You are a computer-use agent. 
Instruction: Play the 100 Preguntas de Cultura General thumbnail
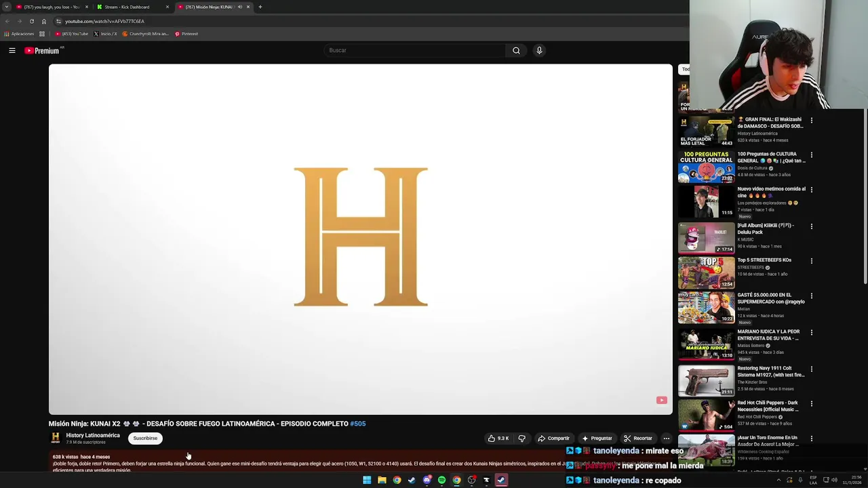point(706,166)
